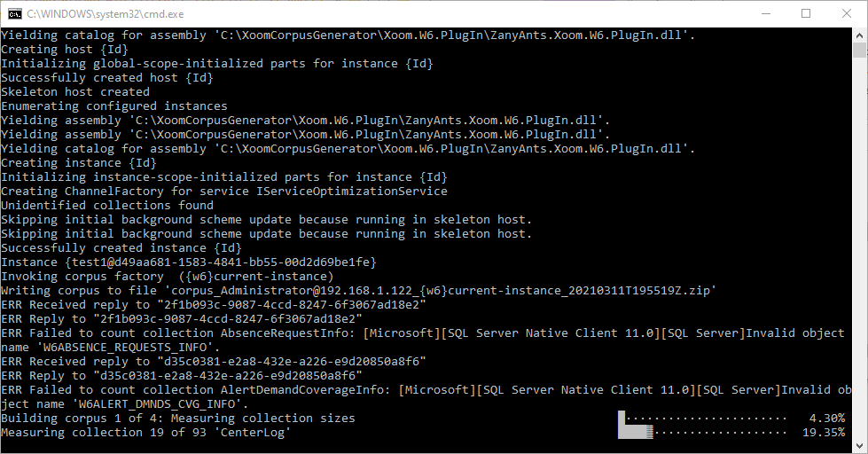
Task: Click the empty scrollbar track midway
Action: coord(859,247)
